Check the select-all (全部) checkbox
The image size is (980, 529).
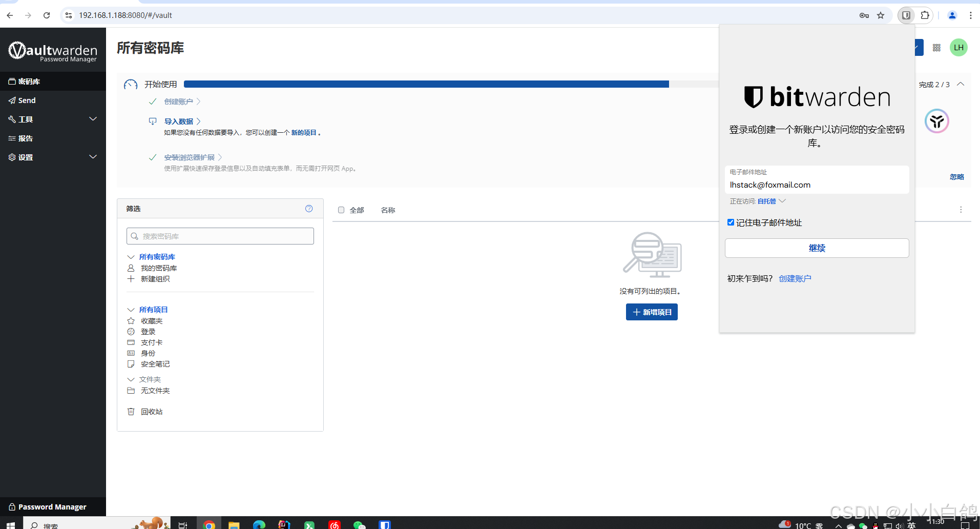pos(341,210)
